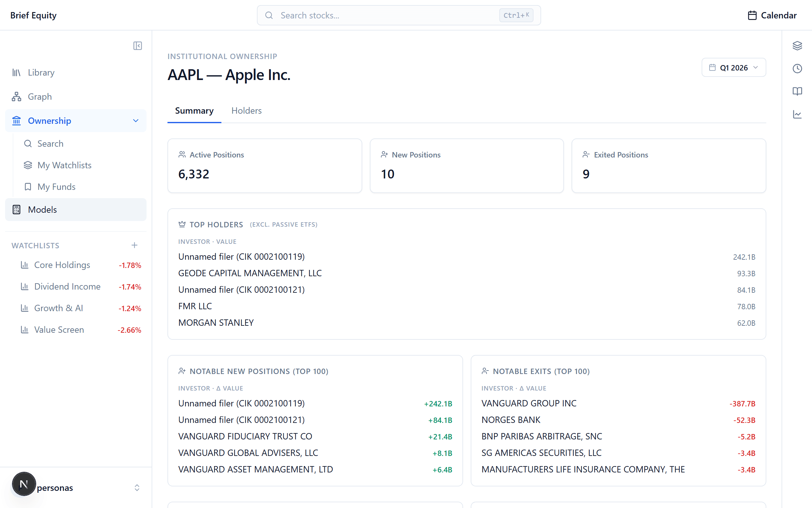Open the clock history icon in right rail
Image resolution: width=812 pixels, height=508 pixels.
click(x=797, y=69)
